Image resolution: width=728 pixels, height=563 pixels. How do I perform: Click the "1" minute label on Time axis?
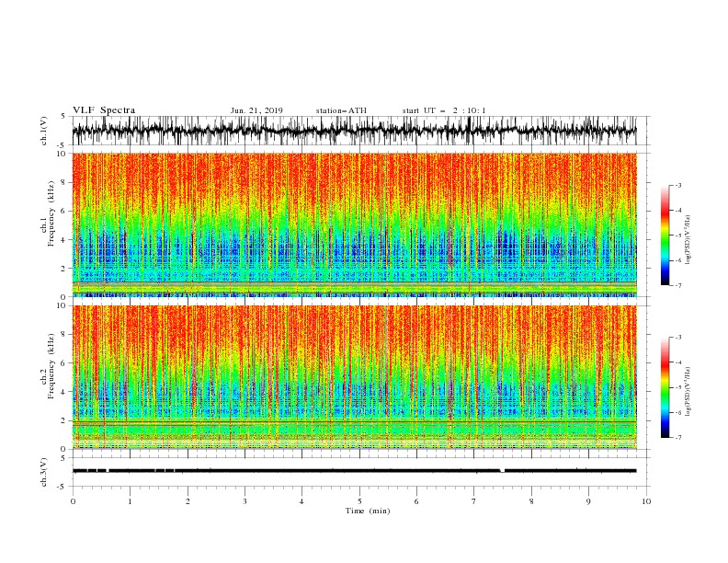[x=130, y=501]
